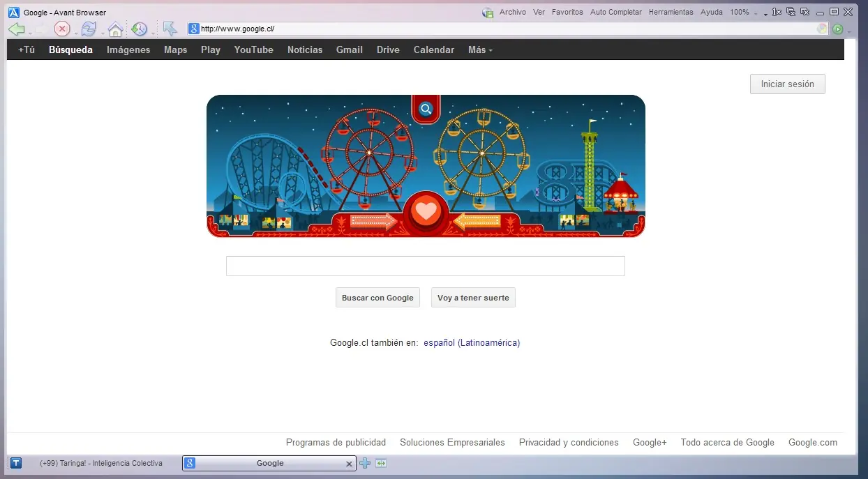Open a new tab with plus icon
The height and width of the screenshot is (479, 868).
pyautogui.click(x=365, y=463)
